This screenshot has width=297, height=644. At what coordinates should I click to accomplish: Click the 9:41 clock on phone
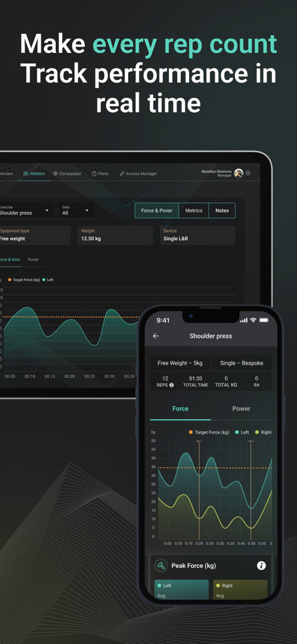(x=163, y=320)
